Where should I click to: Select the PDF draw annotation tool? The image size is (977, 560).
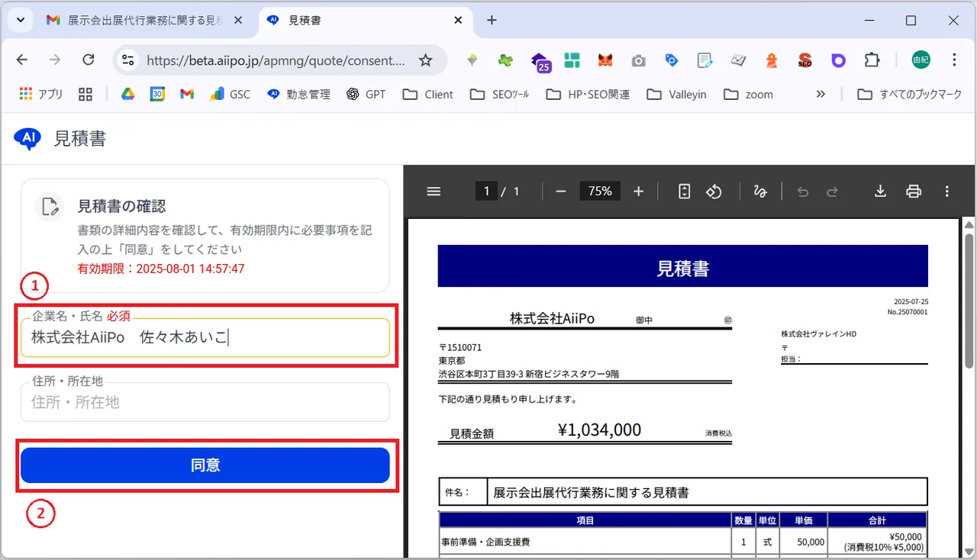pyautogui.click(x=760, y=191)
